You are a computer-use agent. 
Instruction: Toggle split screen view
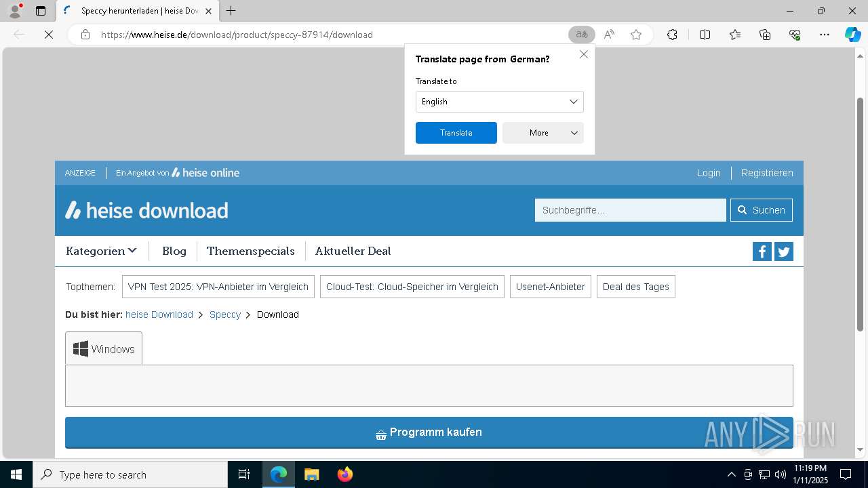[705, 35]
